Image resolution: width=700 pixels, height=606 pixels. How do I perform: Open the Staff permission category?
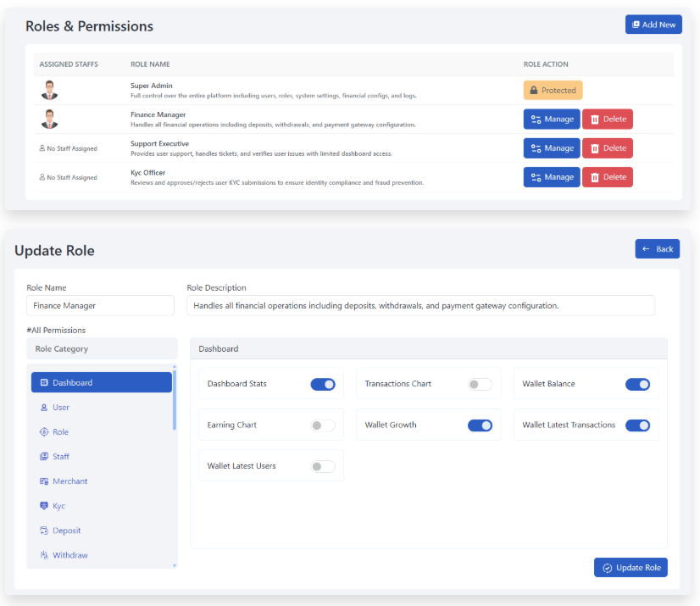tap(61, 457)
